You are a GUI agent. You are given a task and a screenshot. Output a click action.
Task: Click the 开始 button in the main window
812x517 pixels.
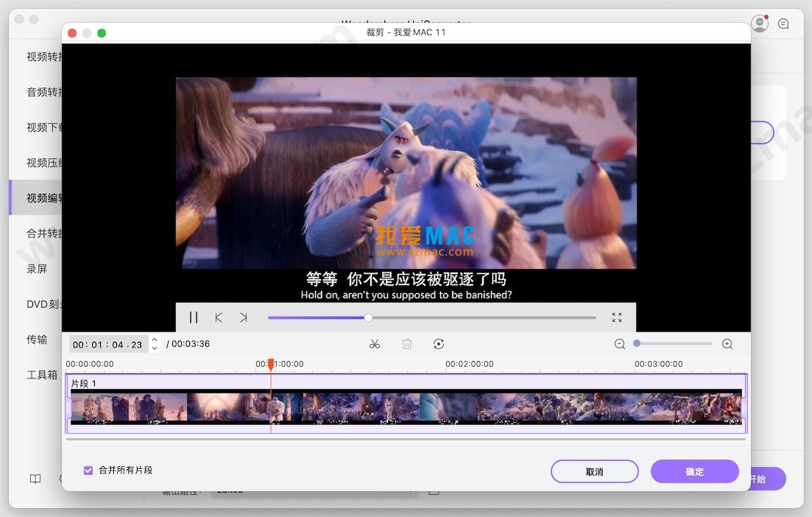768,479
